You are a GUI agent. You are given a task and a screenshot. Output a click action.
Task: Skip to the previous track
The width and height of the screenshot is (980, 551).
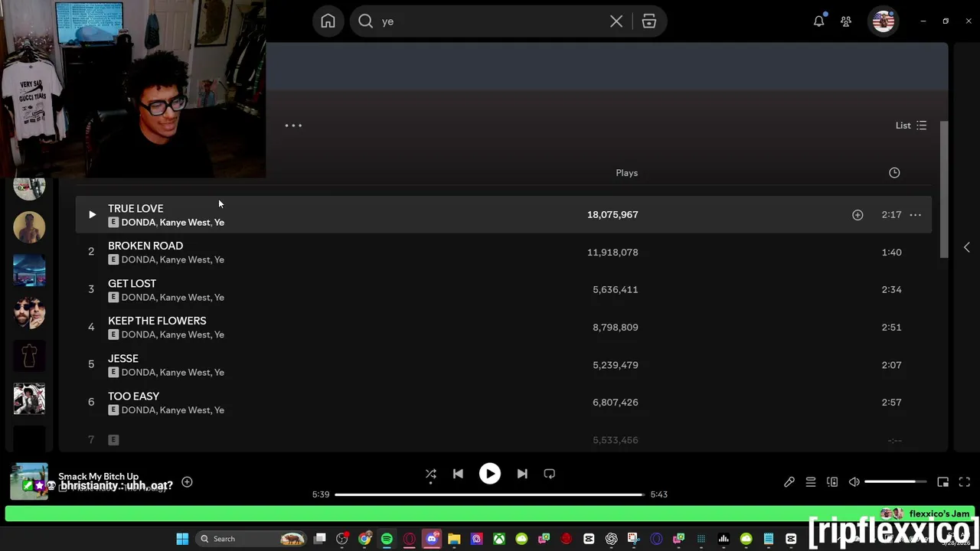tap(458, 474)
